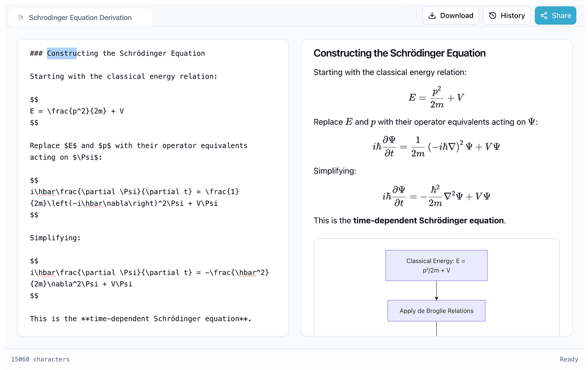The image size is (588, 370).
Task: Place cursor in "Starting with the classical" editor line
Action: coord(123,76)
